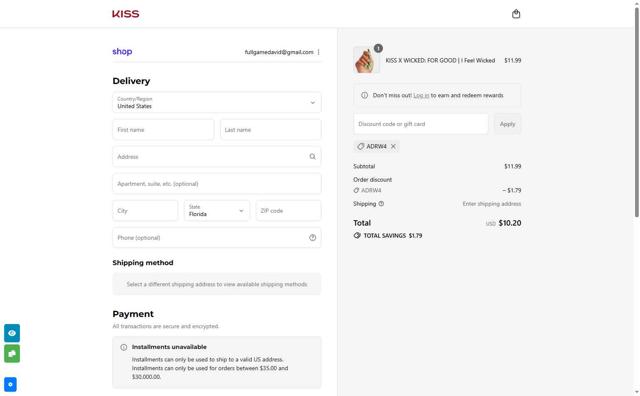Click the blue eye extension button
640x396 pixels.
[12, 333]
